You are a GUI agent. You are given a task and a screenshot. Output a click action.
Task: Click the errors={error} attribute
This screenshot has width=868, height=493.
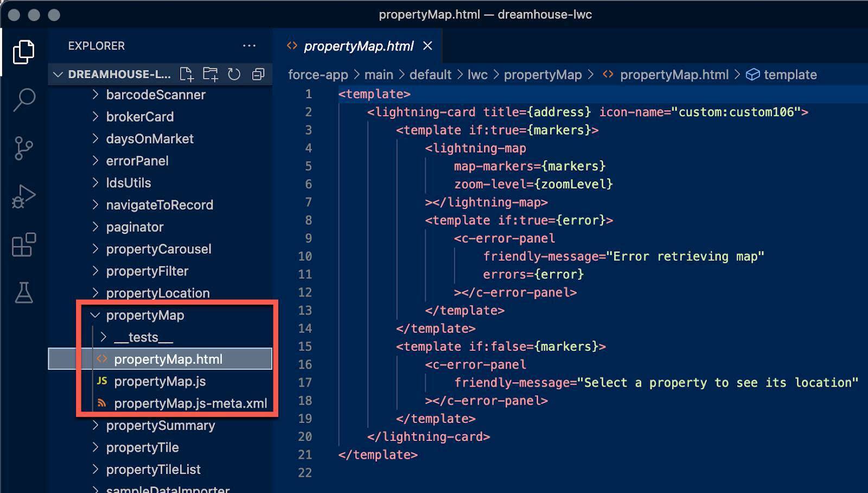coord(533,274)
